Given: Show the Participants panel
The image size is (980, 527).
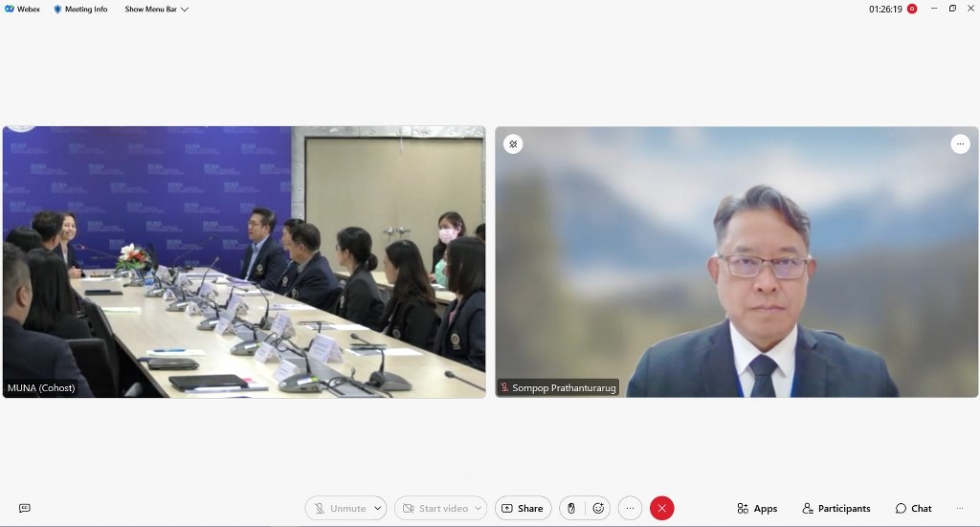Looking at the screenshot, I should point(836,508).
